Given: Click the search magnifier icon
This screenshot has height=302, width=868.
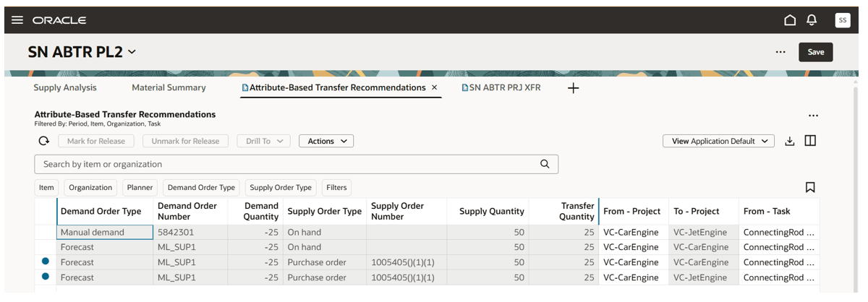Looking at the screenshot, I should pyautogui.click(x=545, y=164).
